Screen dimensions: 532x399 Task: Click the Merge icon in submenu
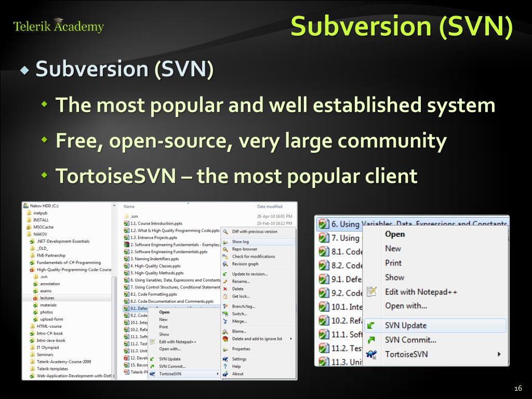tap(225, 321)
